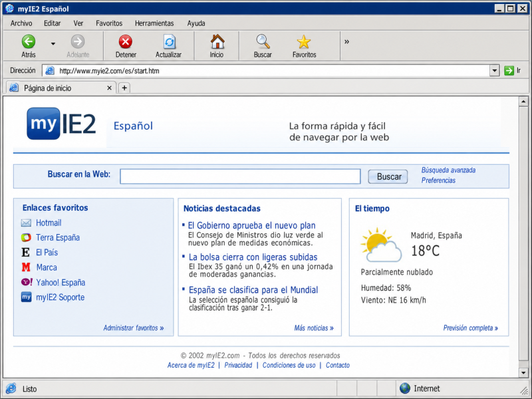The height and width of the screenshot is (399, 532).
Task: Open the Marca link
Action: (47, 267)
